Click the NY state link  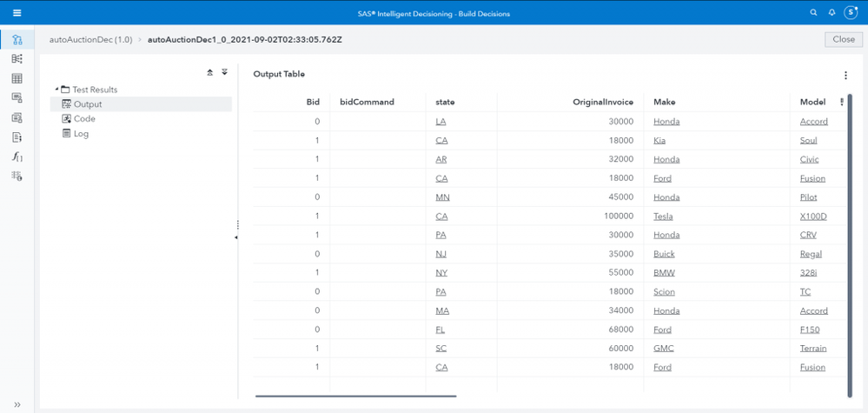441,273
